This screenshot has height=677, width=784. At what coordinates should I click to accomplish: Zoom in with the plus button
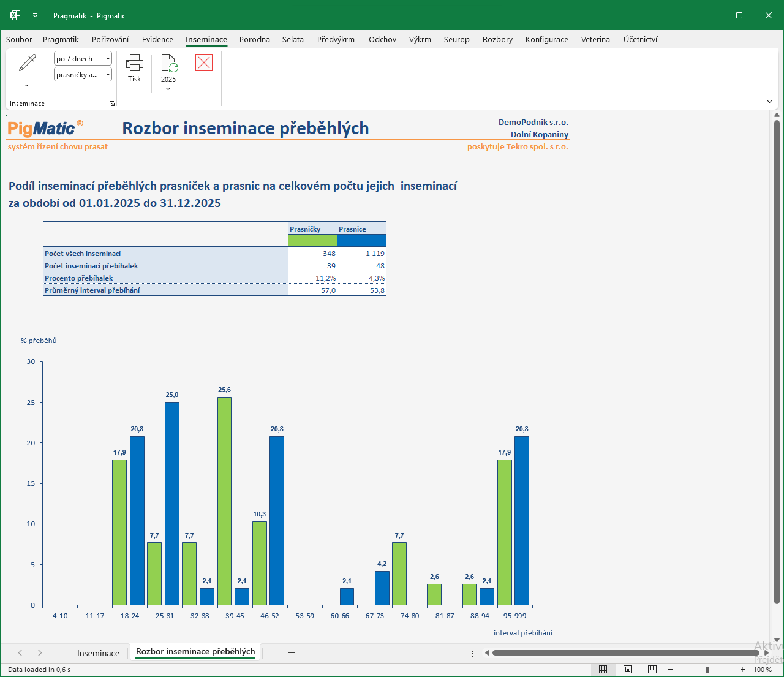(x=743, y=670)
